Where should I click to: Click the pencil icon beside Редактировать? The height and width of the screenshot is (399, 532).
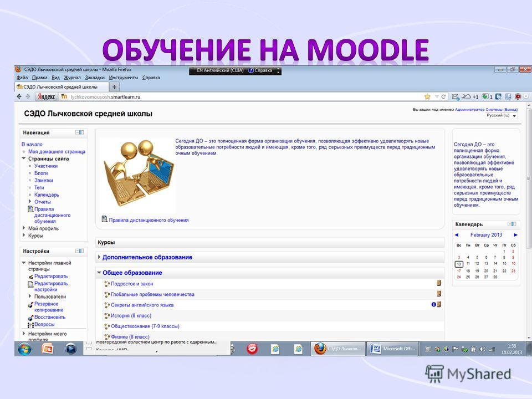tap(30, 277)
